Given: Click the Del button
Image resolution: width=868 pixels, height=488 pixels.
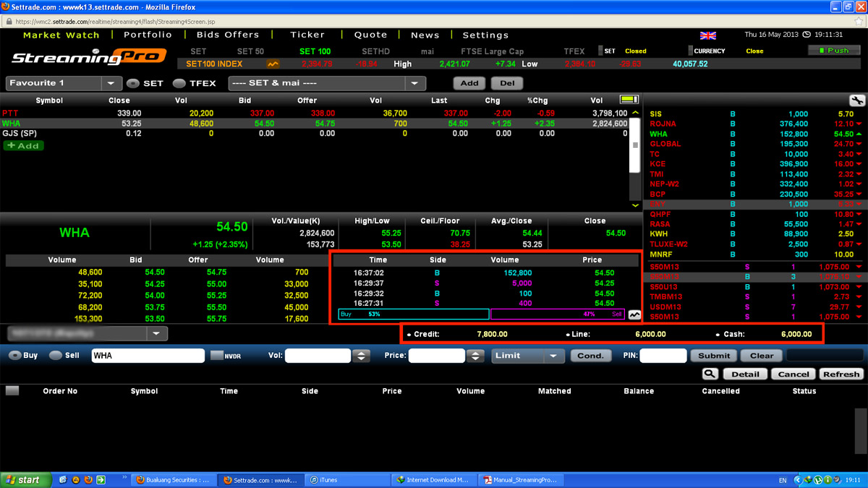Looking at the screenshot, I should point(507,83).
